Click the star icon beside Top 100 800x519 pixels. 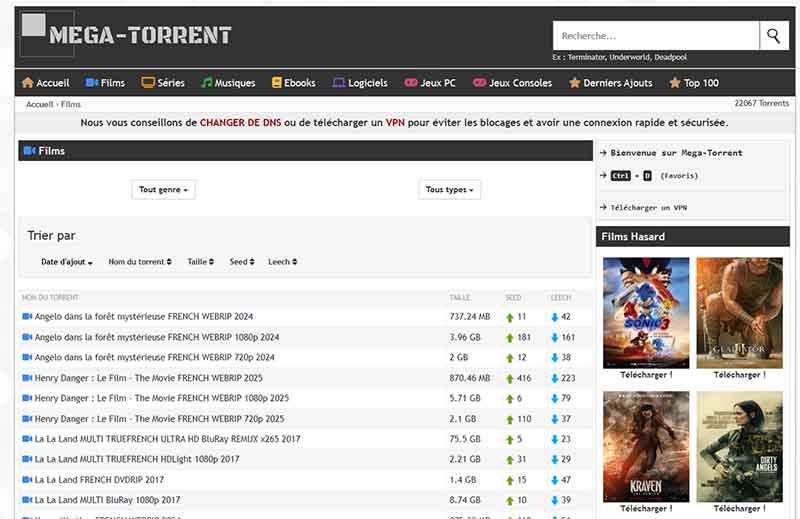point(675,83)
